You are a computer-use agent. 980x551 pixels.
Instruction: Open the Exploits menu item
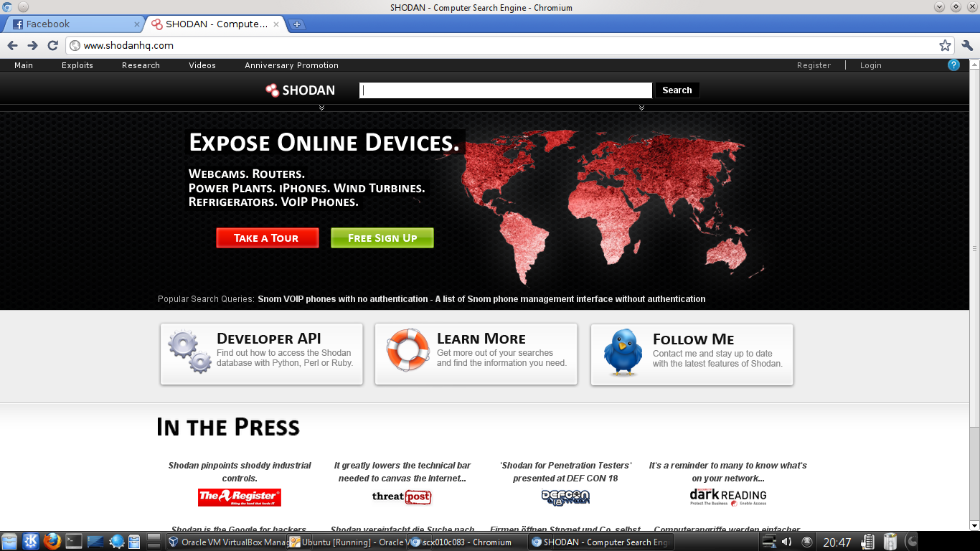click(x=77, y=65)
